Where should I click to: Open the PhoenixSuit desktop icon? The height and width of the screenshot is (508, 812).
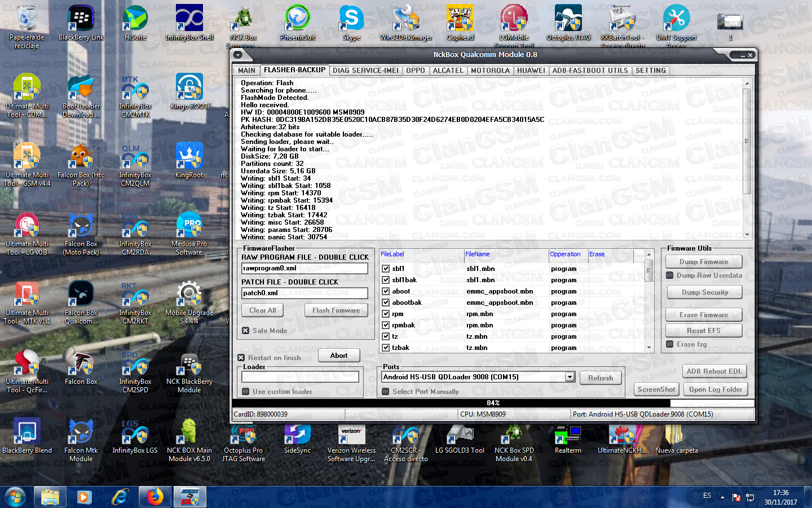298,24
